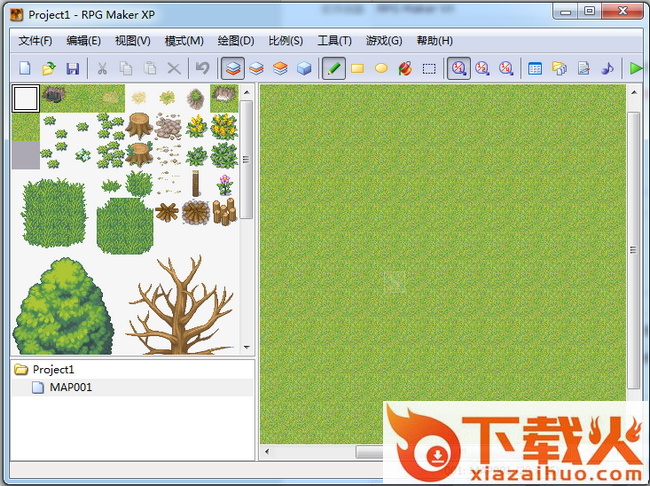The image size is (650, 486).
Task: Click tileset palette scroll down arrow
Action: tap(247, 347)
